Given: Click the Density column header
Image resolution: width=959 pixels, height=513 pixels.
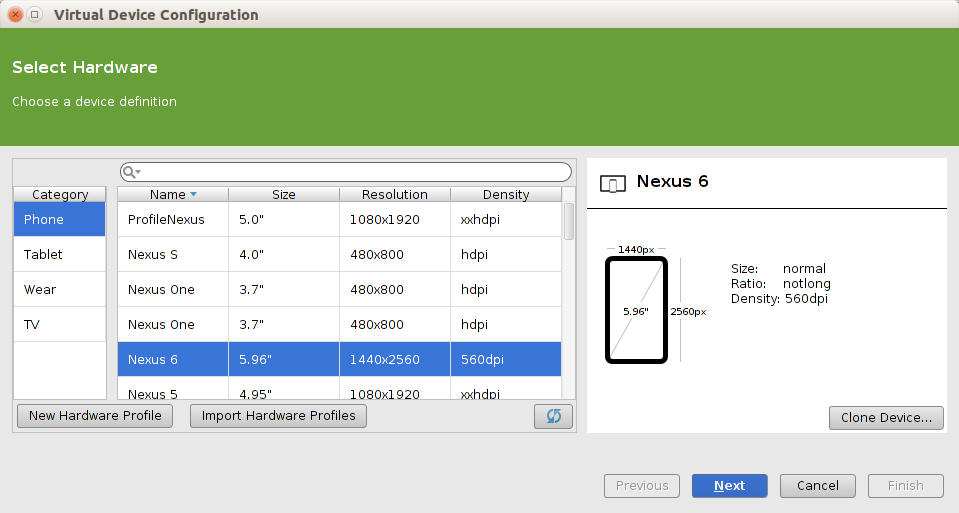Looking at the screenshot, I should [506, 195].
